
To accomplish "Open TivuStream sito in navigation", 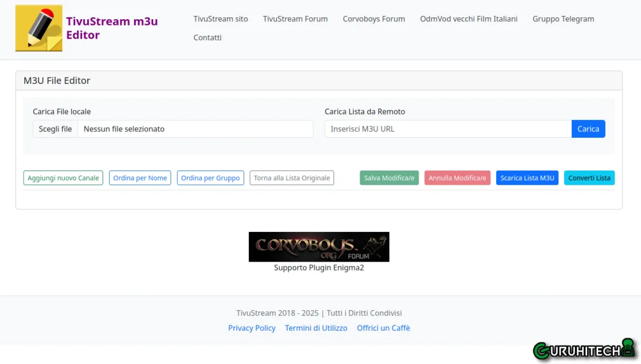I will [221, 19].
